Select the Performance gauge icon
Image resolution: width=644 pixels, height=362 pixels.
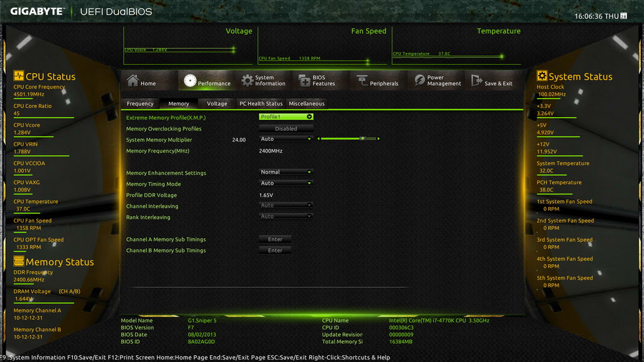190,80
